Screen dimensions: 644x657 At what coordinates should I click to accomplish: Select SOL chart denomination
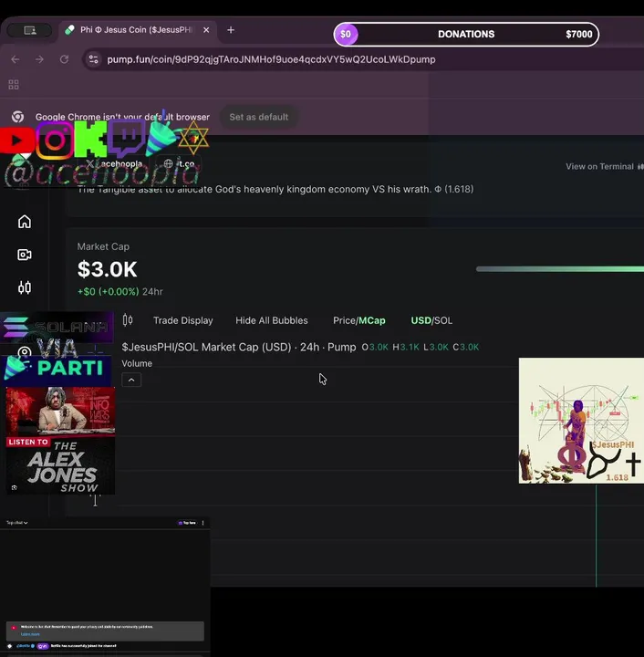tap(443, 320)
